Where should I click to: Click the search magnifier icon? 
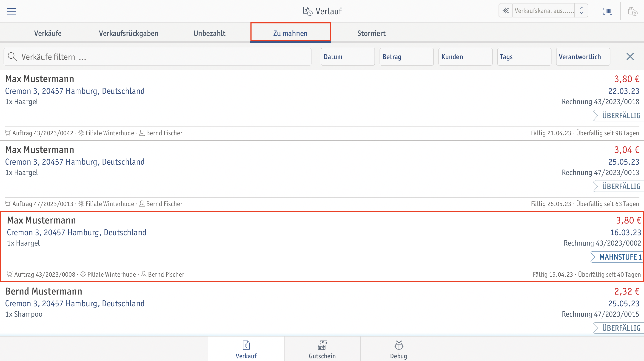[12, 57]
